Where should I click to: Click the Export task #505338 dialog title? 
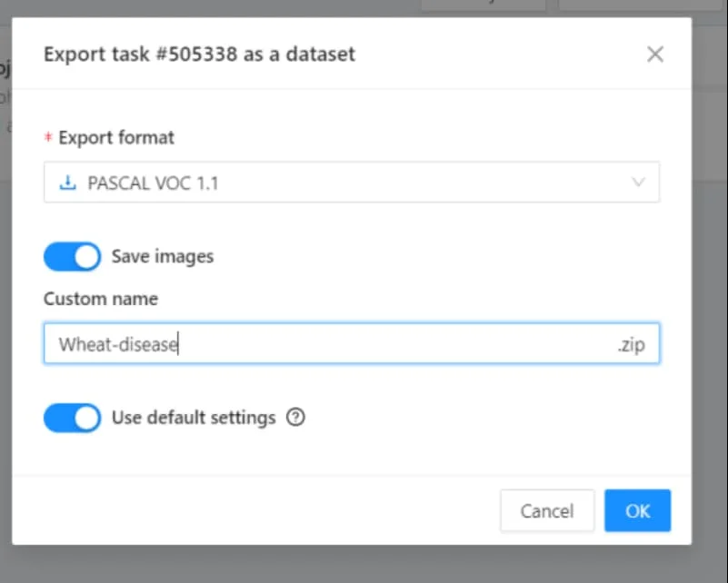tap(199, 54)
